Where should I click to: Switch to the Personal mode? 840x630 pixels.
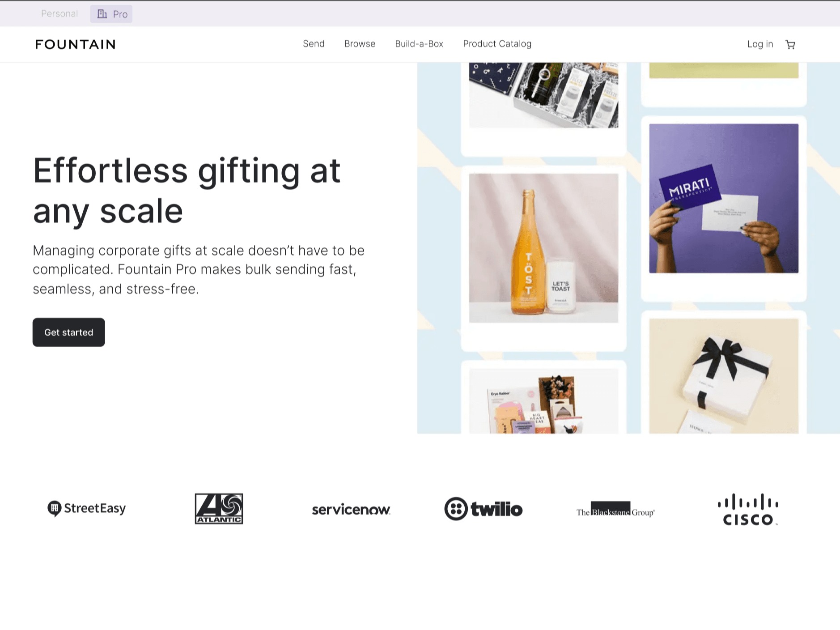(x=59, y=14)
